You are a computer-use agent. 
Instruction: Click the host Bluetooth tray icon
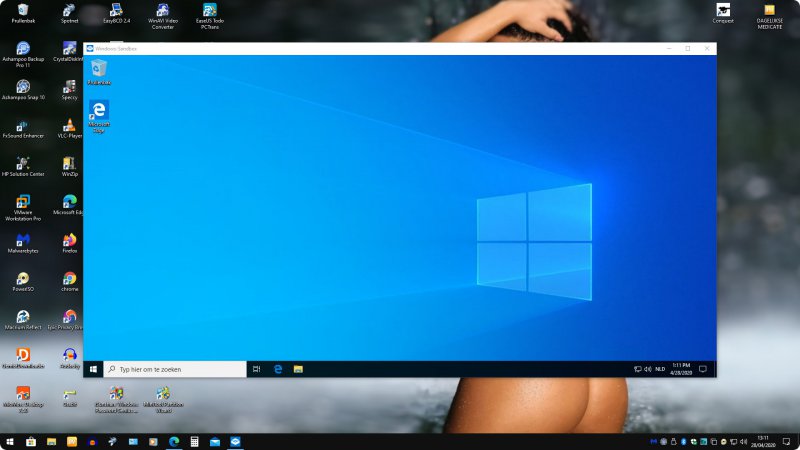click(684, 441)
